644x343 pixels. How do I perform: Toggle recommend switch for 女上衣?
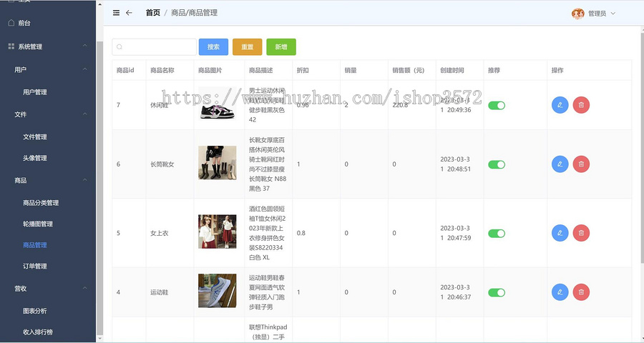(x=497, y=234)
